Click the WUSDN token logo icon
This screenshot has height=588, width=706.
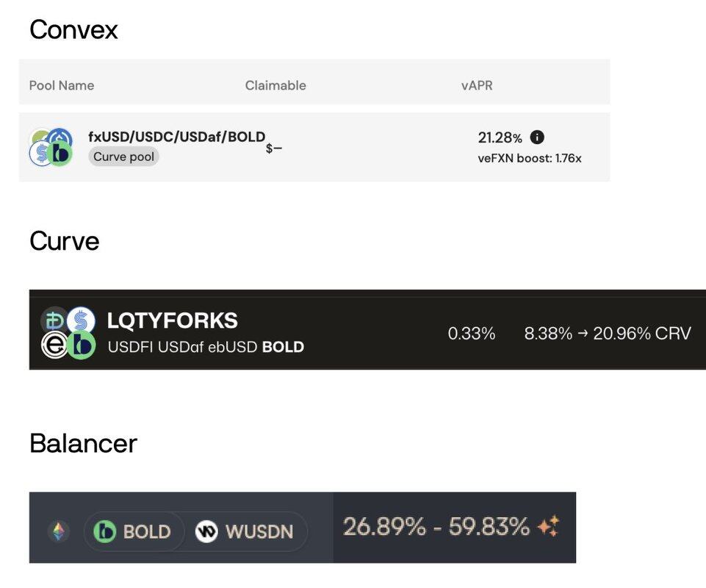[206, 531]
